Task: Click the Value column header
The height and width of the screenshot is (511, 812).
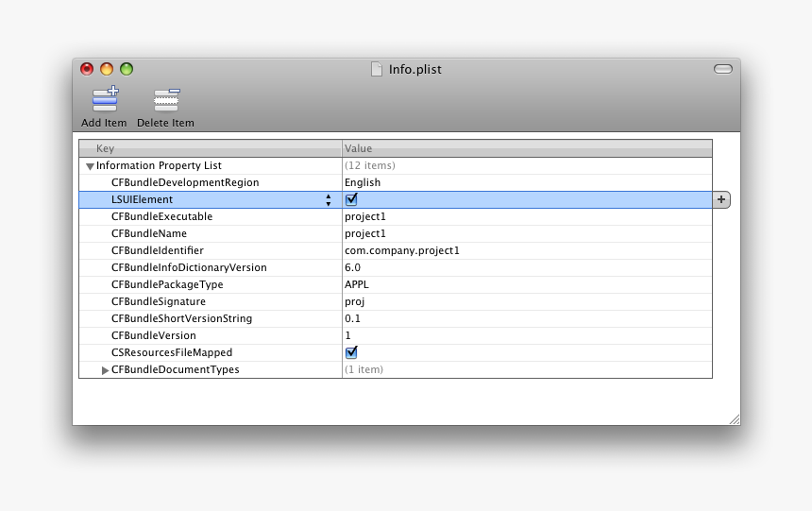Action: tap(527, 148)
